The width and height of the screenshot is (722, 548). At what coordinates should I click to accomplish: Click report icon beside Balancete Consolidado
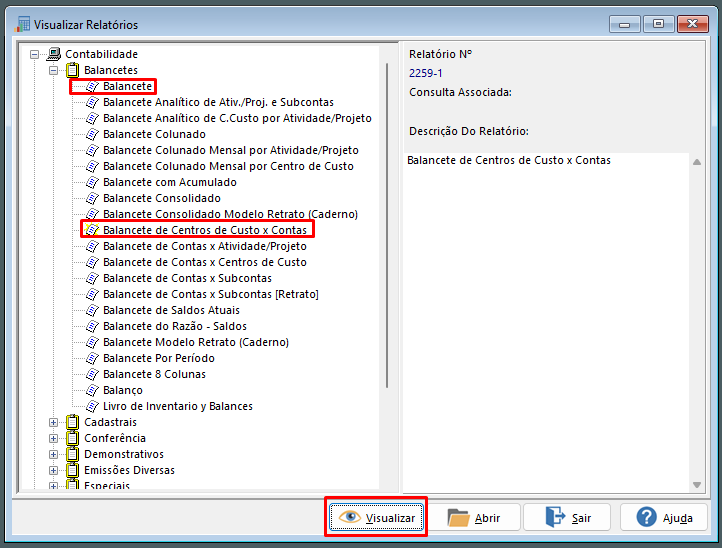[x=92, y=198]
